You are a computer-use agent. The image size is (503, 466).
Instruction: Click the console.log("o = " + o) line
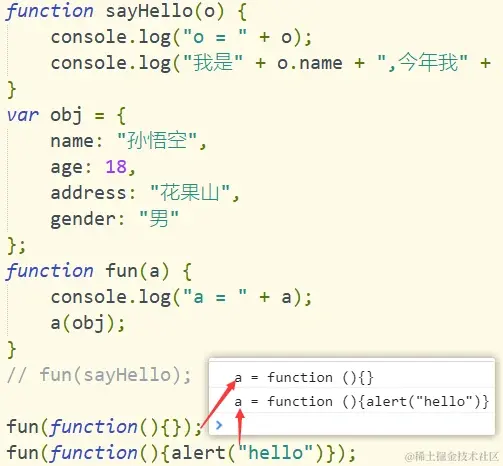pos(181,37)
